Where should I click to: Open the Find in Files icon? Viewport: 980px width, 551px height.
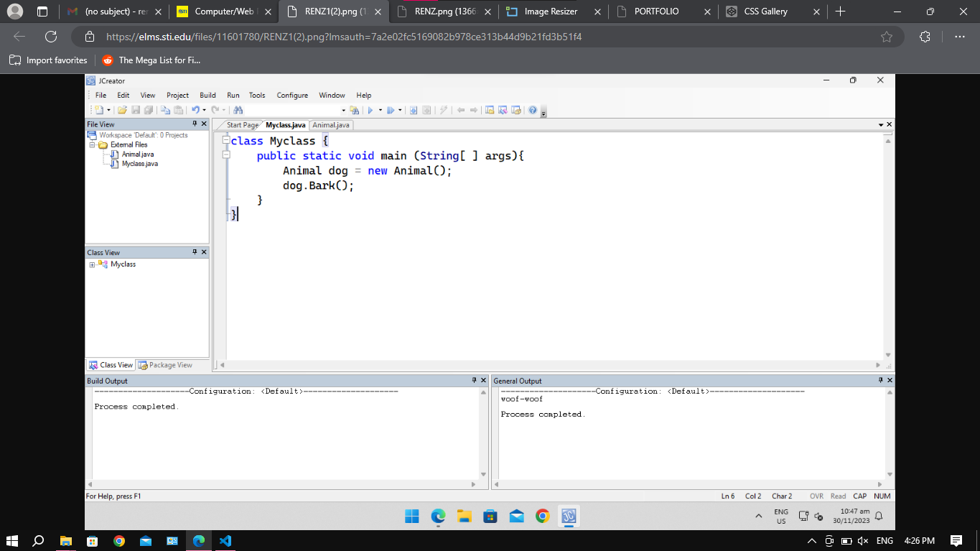click(354, 110)
